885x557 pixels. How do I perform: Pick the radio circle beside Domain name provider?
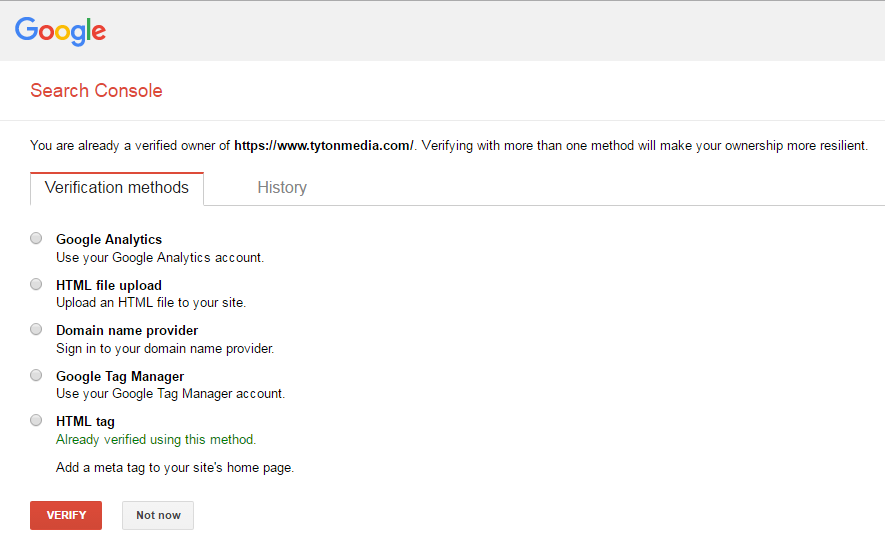tap(36, 330)
